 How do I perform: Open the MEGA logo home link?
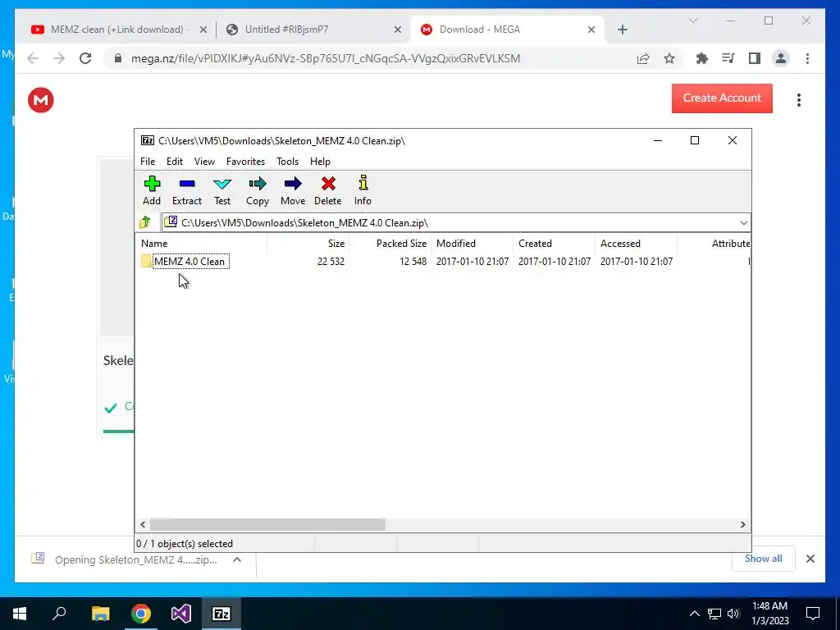(41, 100)
